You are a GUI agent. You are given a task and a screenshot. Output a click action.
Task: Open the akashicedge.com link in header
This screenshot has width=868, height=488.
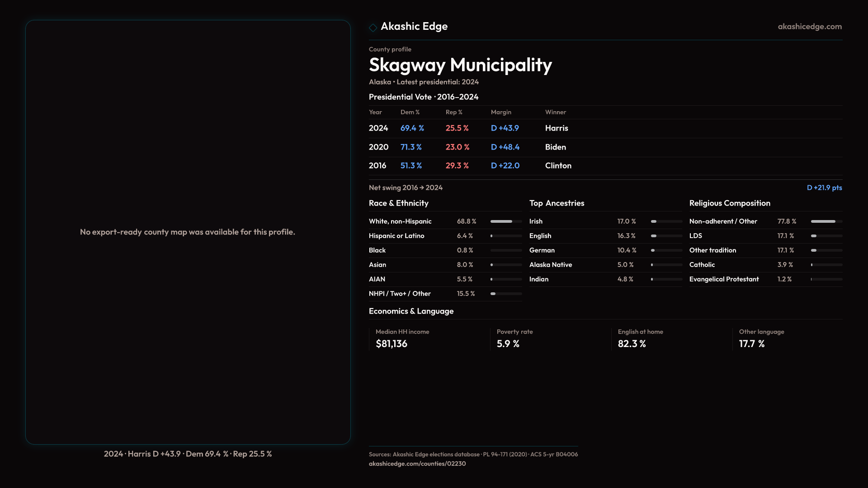(809, 27)
